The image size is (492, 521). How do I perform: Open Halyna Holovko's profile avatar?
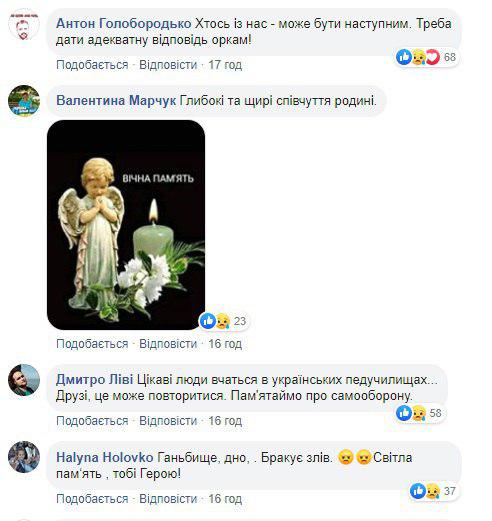[x=24, y=457]
